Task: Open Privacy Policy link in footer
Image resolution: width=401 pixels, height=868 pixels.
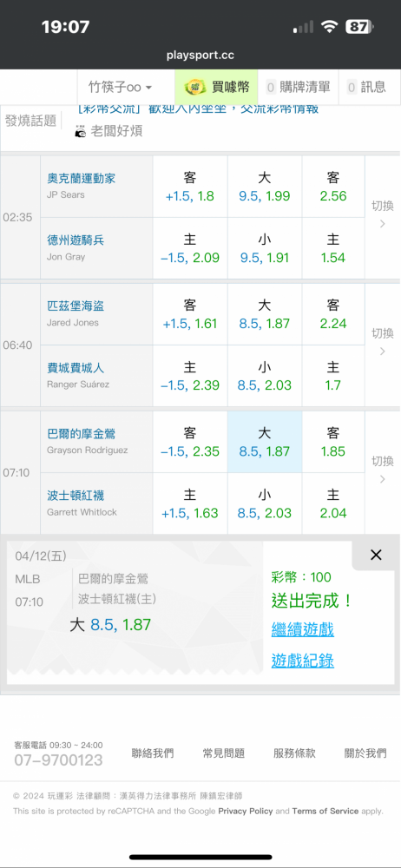Action: click(246, 811)
